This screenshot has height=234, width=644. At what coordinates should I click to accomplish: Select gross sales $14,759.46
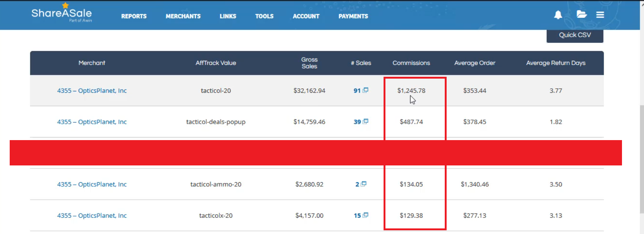point(309,122)
